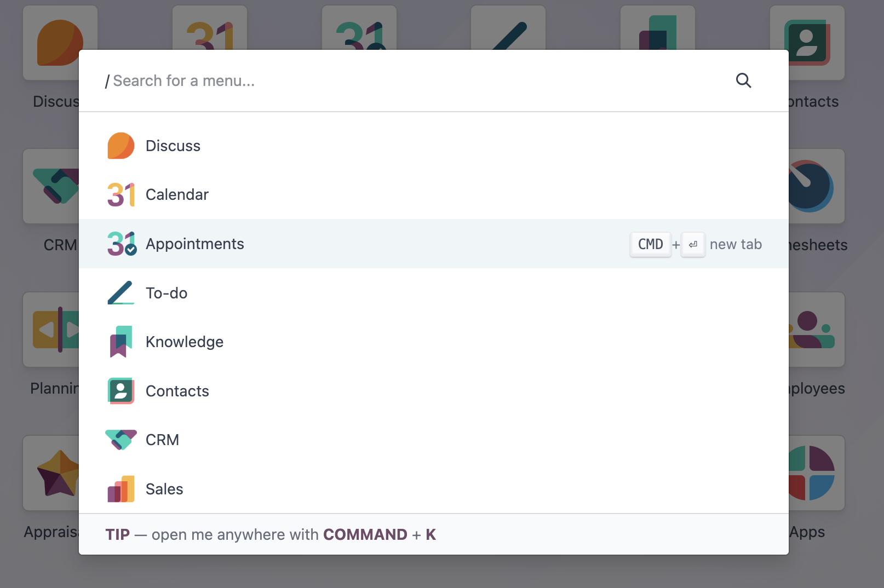Click the enter key hint for new tab
This screenshot has height=588, width=884.
(x=693, y=244)
